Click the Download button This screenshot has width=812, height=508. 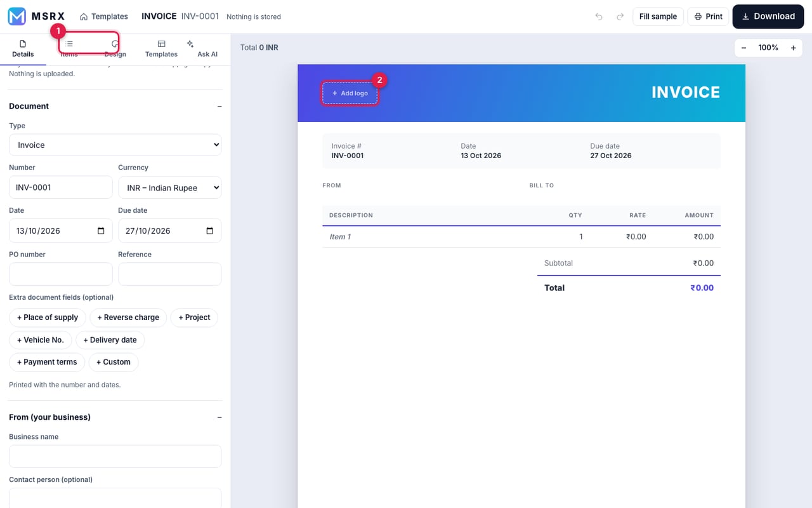point(768,17)
